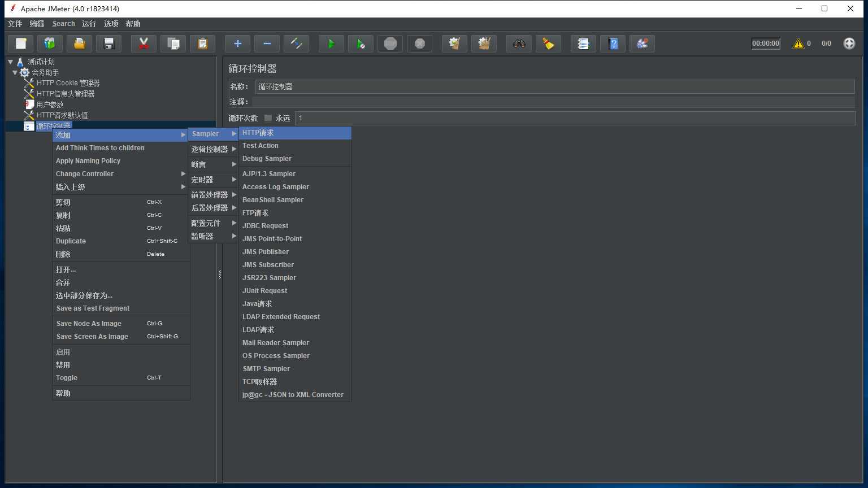Expand the 逻辑控制器 submenu
The width and height of the screenshot is (868, 488).
[214, 149]
